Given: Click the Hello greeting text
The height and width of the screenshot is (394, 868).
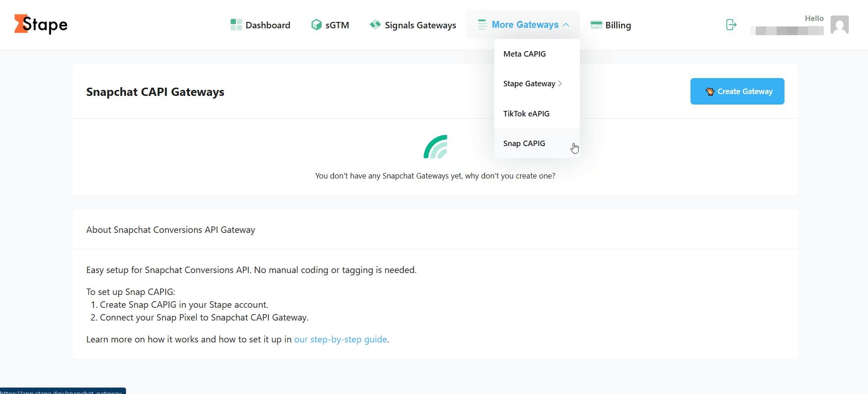Looking at the screenshot, I should (814, 18).
